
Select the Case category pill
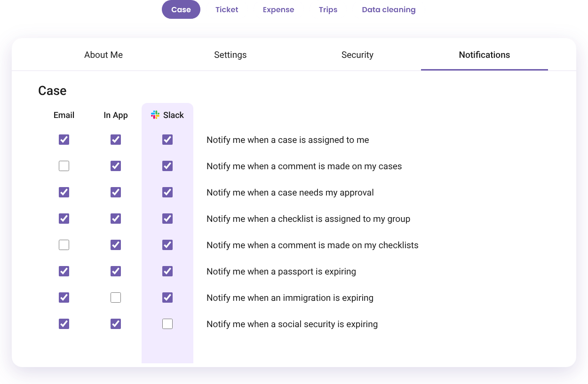pos(181,9)
